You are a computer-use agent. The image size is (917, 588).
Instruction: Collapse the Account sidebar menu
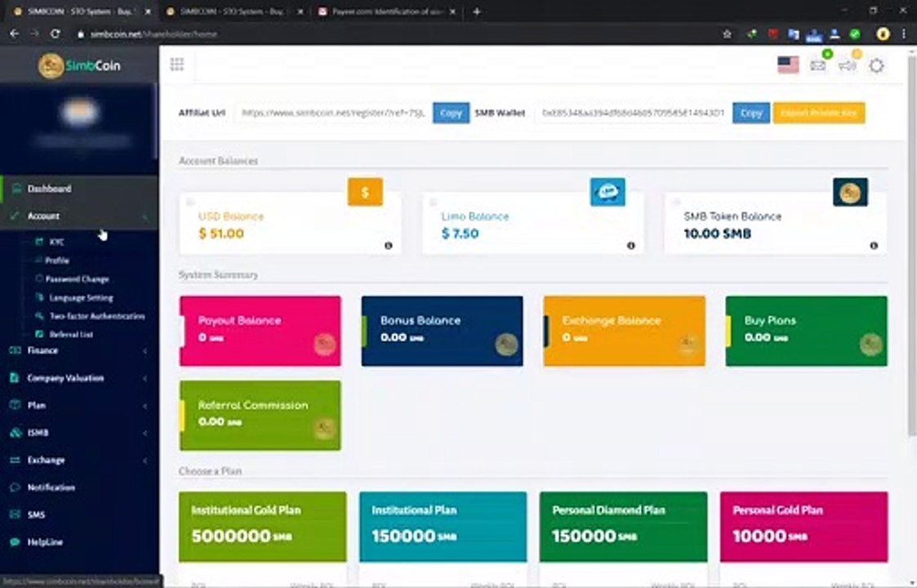tap(79, 216)
